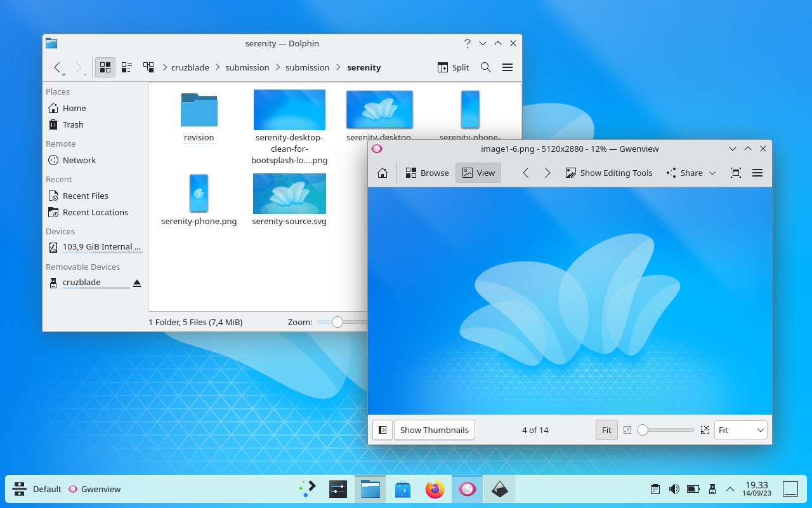Toggle the sidebar panel in Gwenview

click(382, 430)
